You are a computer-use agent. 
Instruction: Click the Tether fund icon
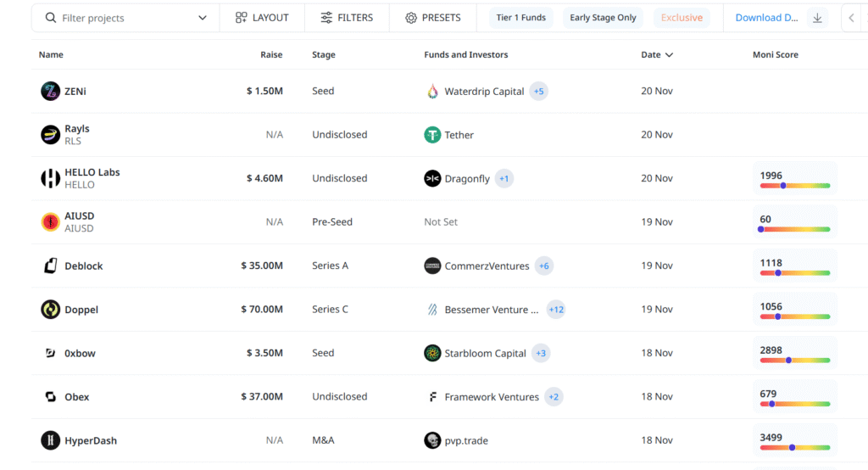coord(432,135)
